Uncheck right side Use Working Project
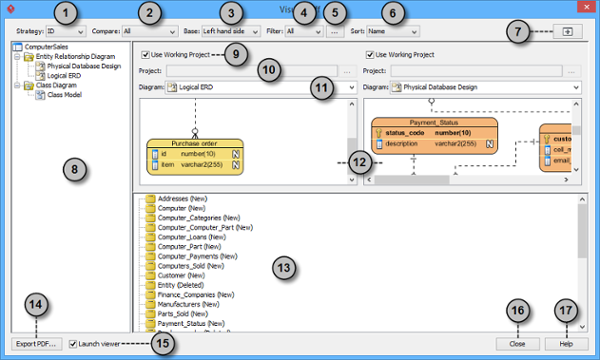600x360 pixels. [370, 55]
